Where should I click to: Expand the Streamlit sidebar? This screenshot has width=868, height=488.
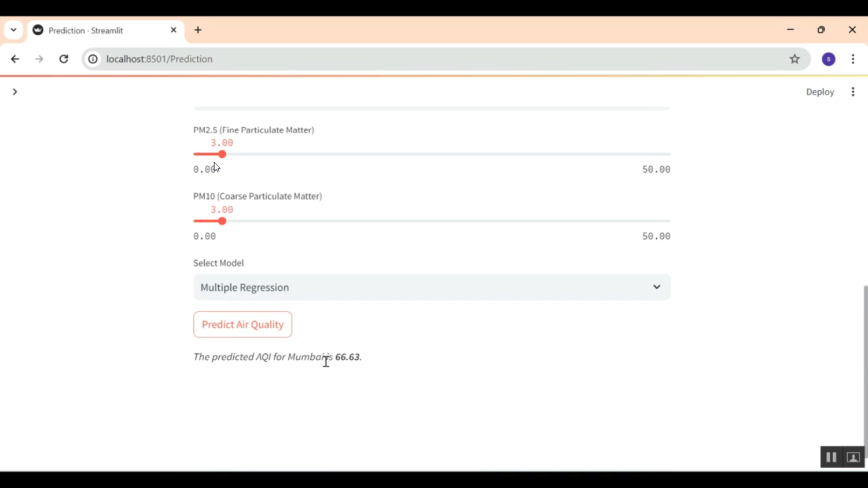coord(15,92)
